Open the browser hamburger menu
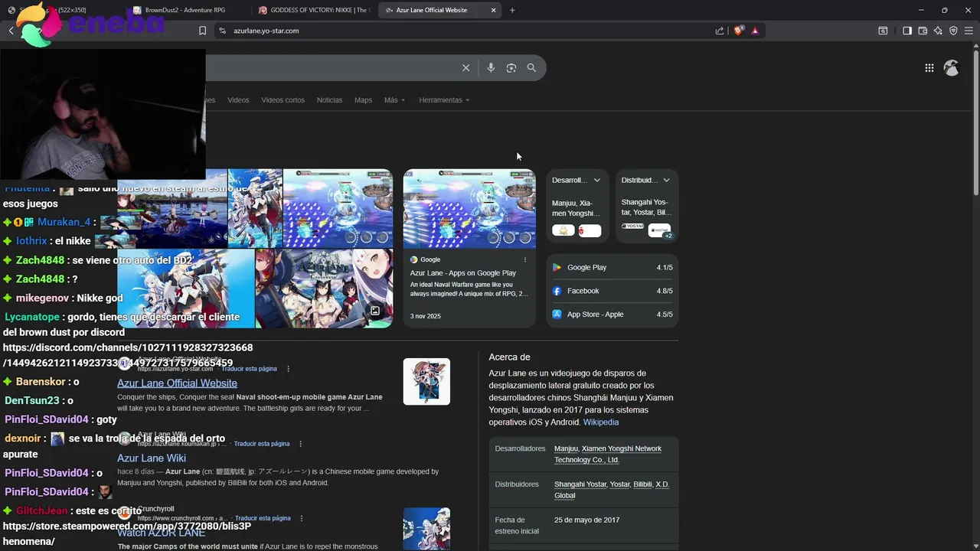This screenshot has height=551, width=980. pyautogui.click(x=969, y=31)
